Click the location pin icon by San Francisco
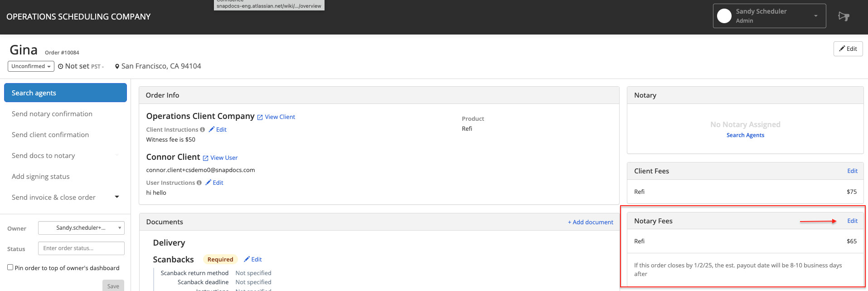This screenshot has width=868, height=291. point(117,66)
